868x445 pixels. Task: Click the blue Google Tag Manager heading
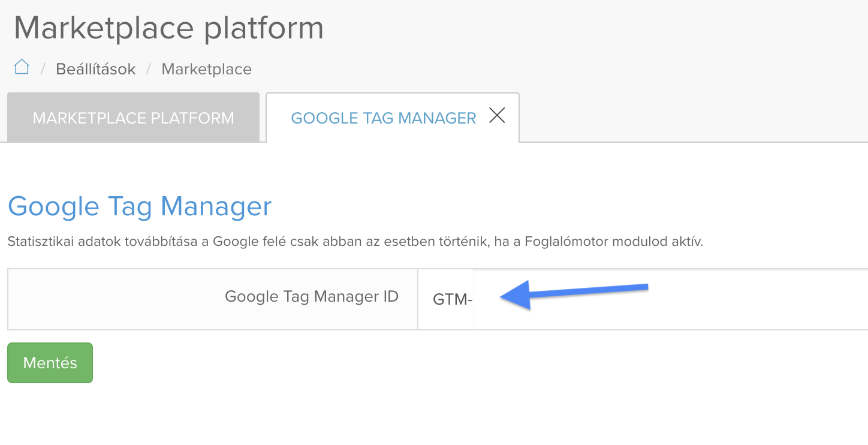pyautogui.click(x=140, y=206)
